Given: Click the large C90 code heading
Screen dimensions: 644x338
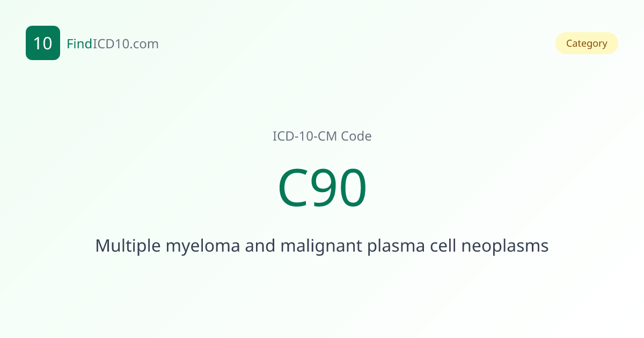Looking at the screenshot, I should point(322,189).
